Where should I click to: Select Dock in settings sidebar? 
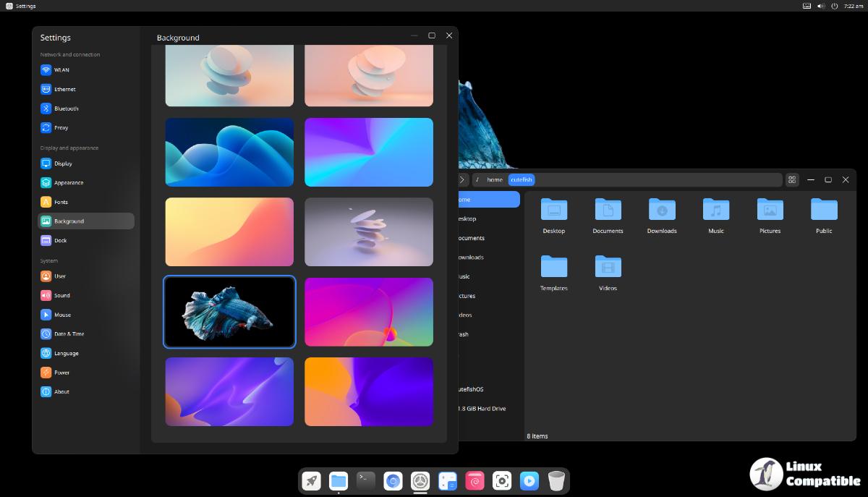61,240
